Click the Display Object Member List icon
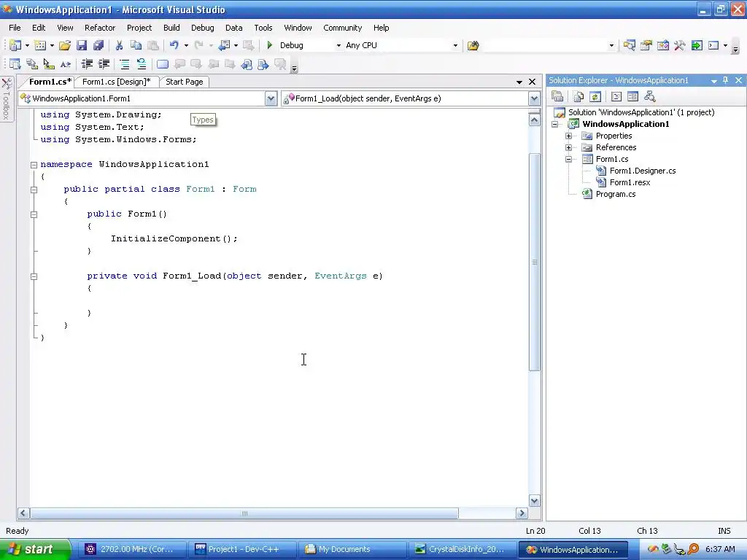Image resolution: width=747 pixels, height=560 pixels. point(15,64)
